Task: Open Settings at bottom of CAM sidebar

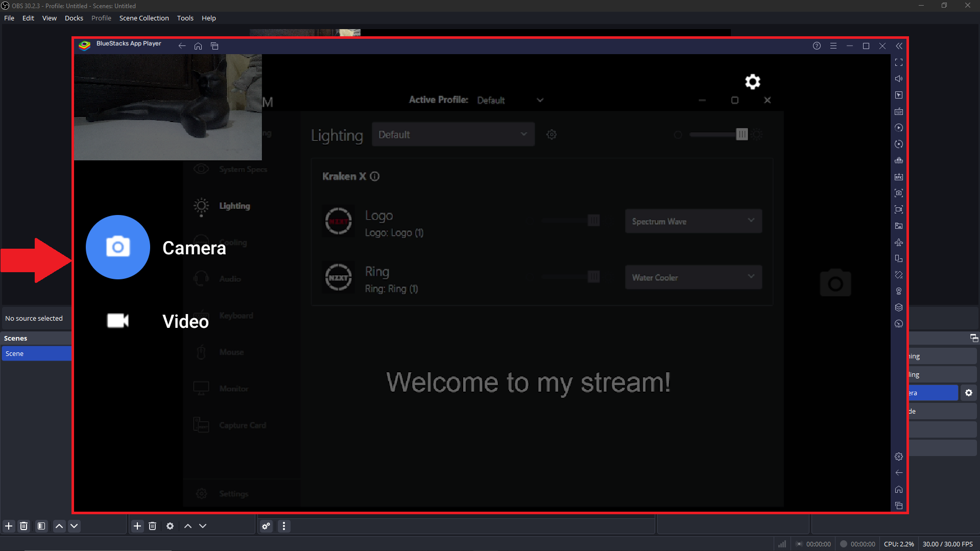Action: 223,494
